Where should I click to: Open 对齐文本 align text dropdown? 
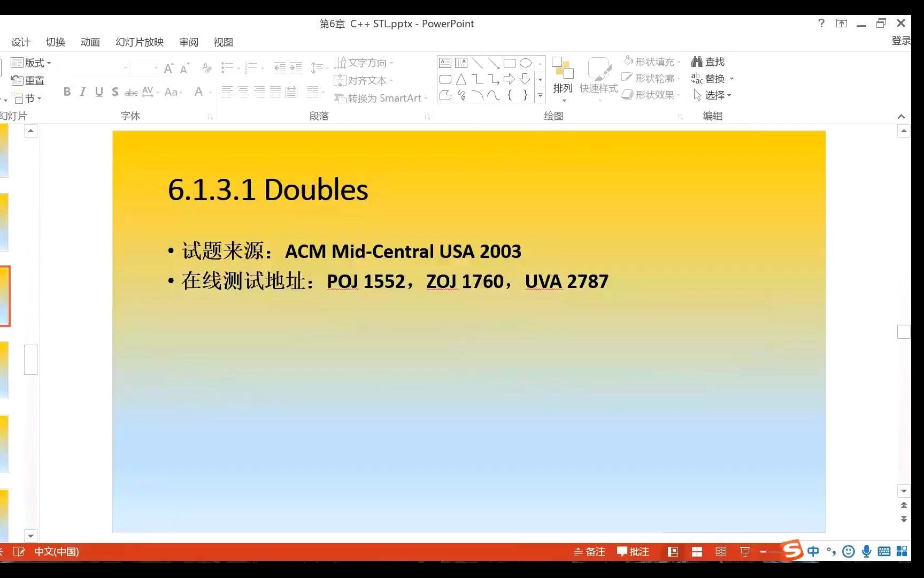tap(364, 80)
